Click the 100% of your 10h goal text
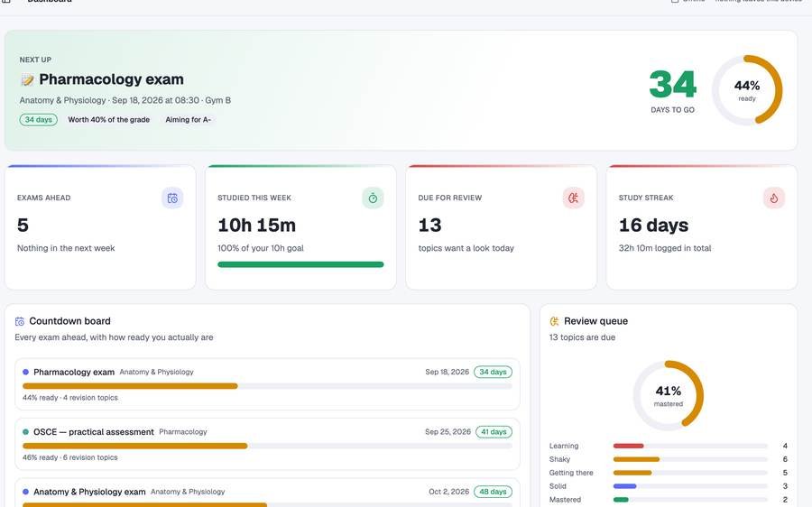This screenshot has width=812, height=507. [x=261, y=248]
